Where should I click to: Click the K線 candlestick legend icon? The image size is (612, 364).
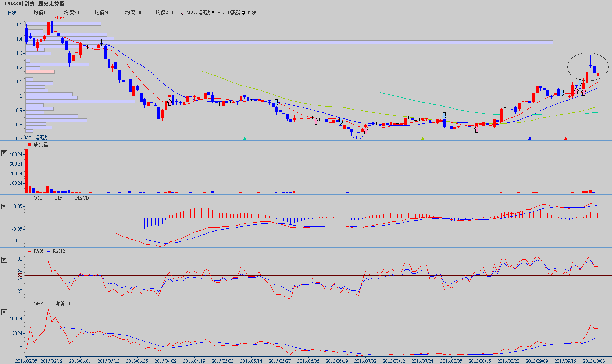point(243,13)
